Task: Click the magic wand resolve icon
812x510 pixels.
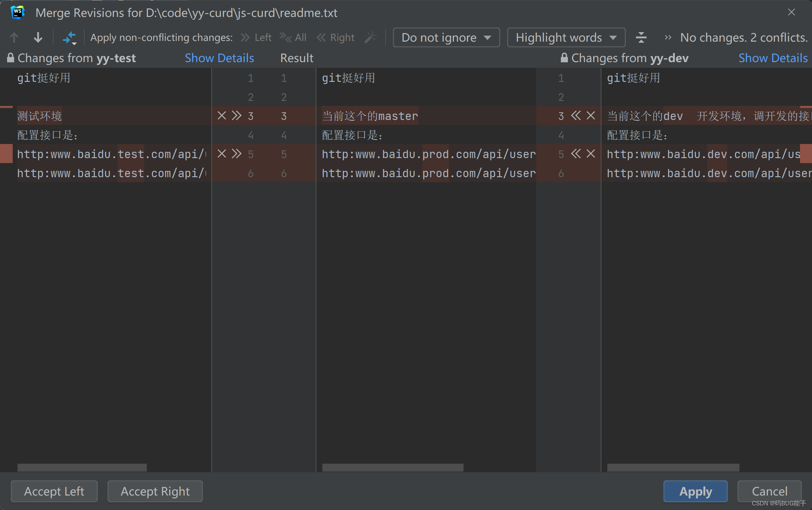Action: [370, 37]
